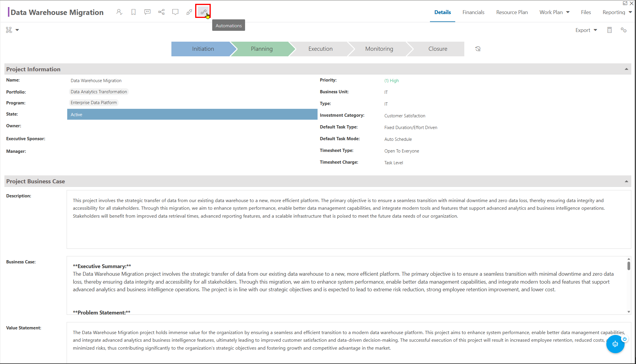Click the user assignment icon
This screenshot has width=636, height=364.
[x=119, y=12]
